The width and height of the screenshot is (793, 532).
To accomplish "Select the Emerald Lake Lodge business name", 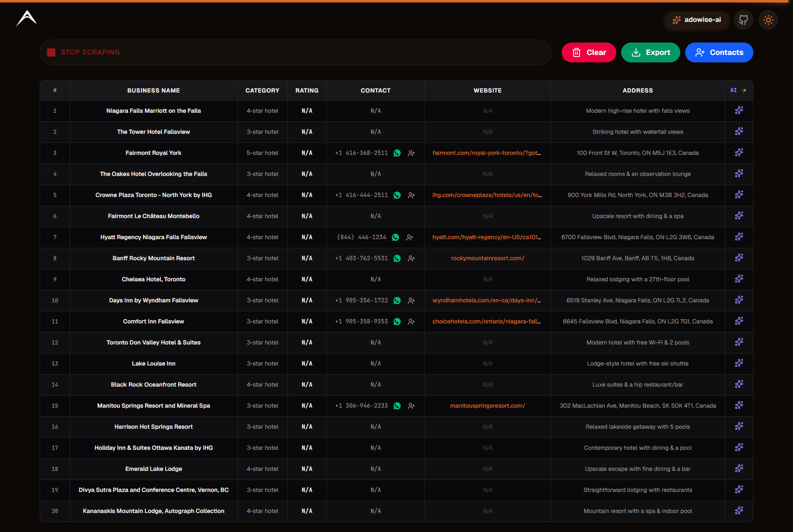I will click(x=154, y=469).
